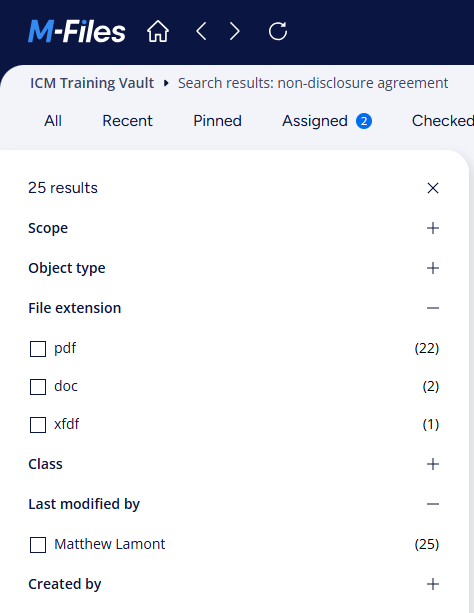Refresh the view with reload icon
This screenshot has height=613, width=474.
(278, 31)
